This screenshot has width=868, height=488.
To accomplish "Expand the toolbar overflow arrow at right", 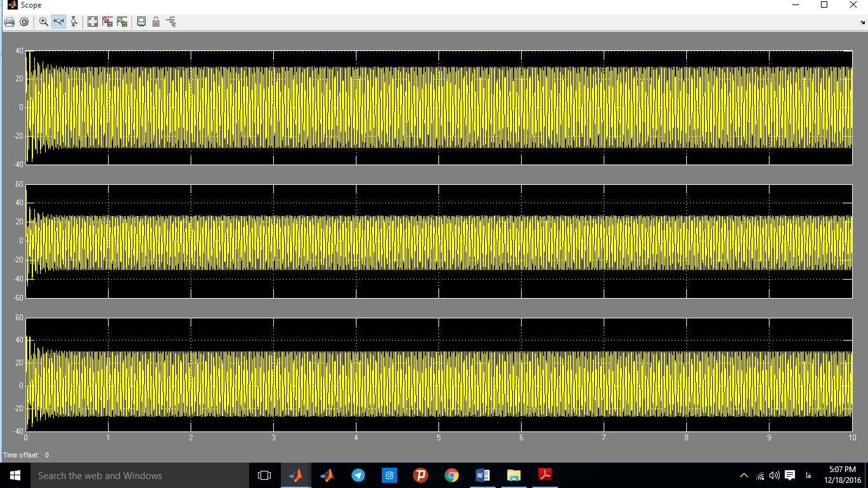I will (x=863, y=23).
